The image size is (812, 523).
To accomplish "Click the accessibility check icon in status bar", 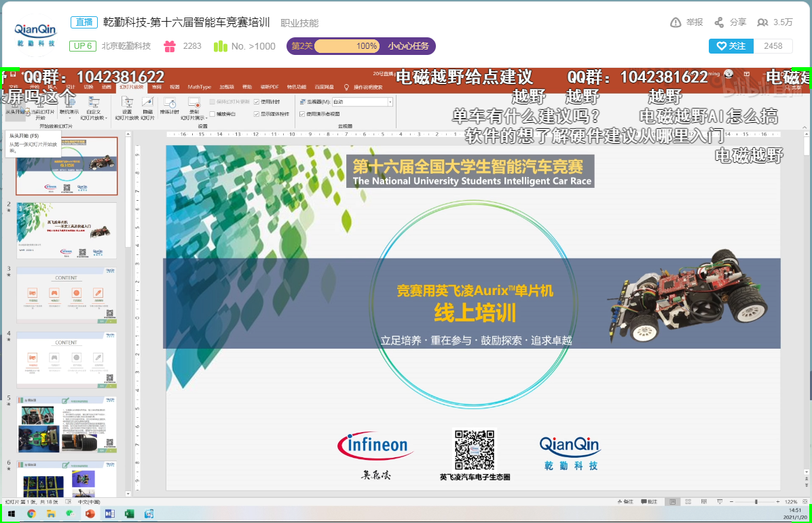I will click(69, 502).
